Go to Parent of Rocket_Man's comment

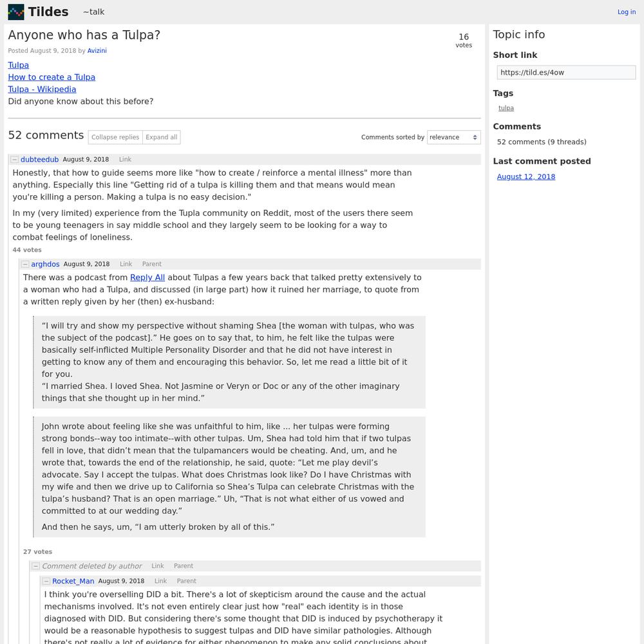(x=187, y=581)
